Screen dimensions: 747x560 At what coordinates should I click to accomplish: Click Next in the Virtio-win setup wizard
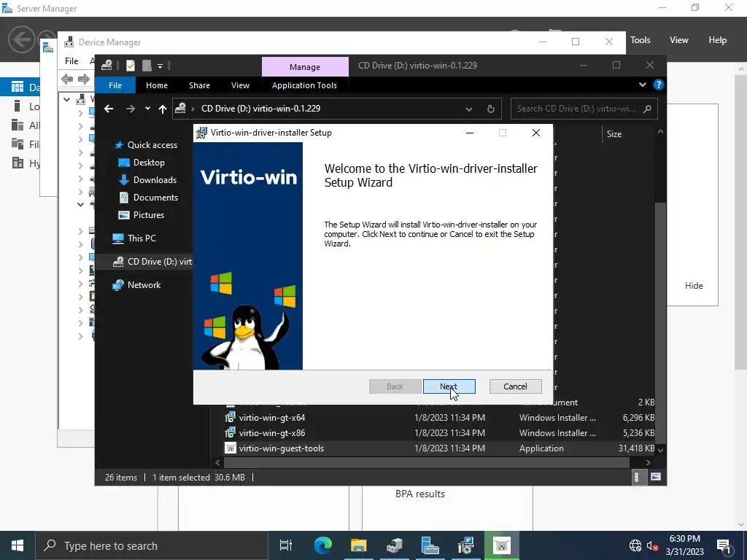449,386
